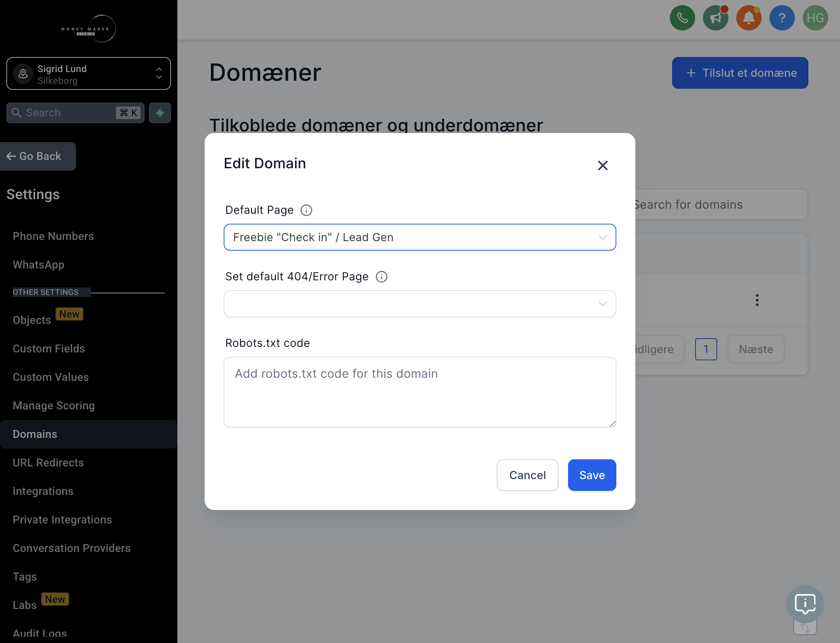
Task: Click the green lightning quick actions icon
Action: [160, 113]
